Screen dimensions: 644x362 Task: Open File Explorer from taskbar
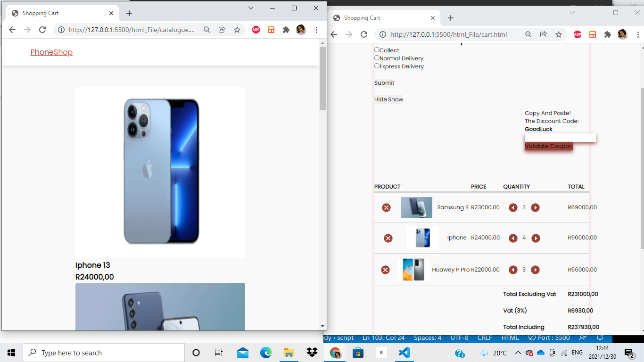(x=289, y=353)
